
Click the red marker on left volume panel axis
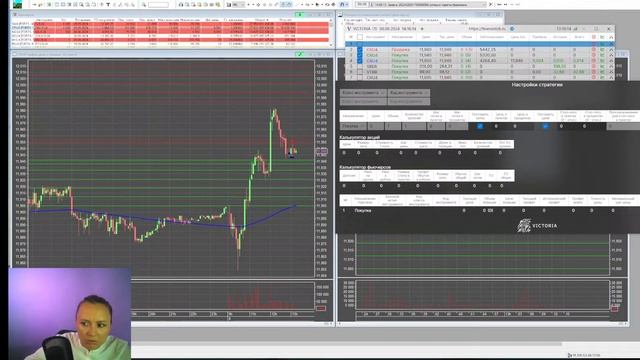[321, 308]
